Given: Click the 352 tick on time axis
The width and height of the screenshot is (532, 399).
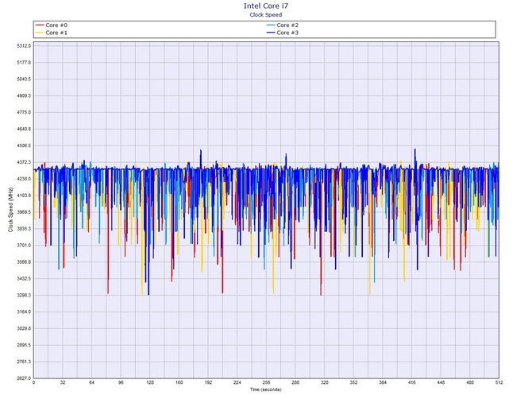Looking at the screenshot, I should click(x=353, y=382).
